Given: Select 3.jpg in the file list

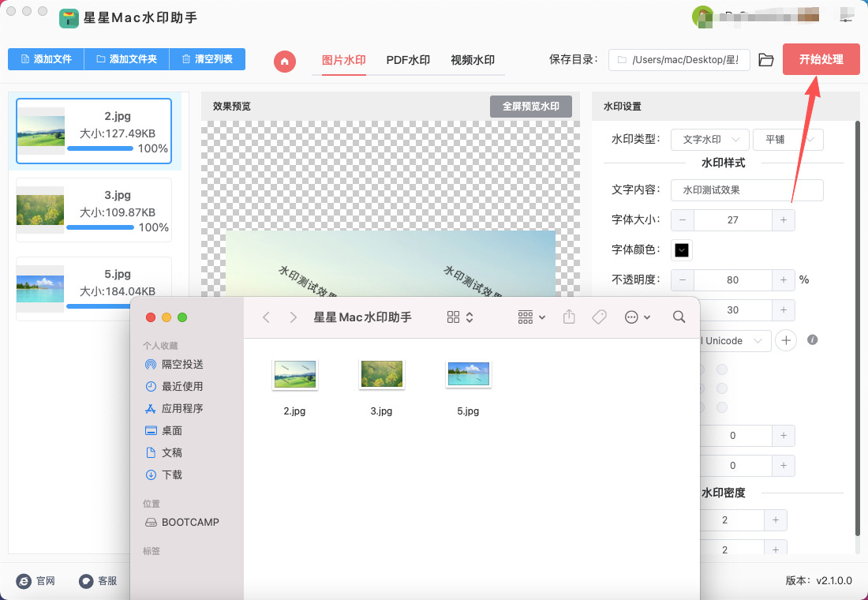Looking at the screenshot, I should pos(94,210).
